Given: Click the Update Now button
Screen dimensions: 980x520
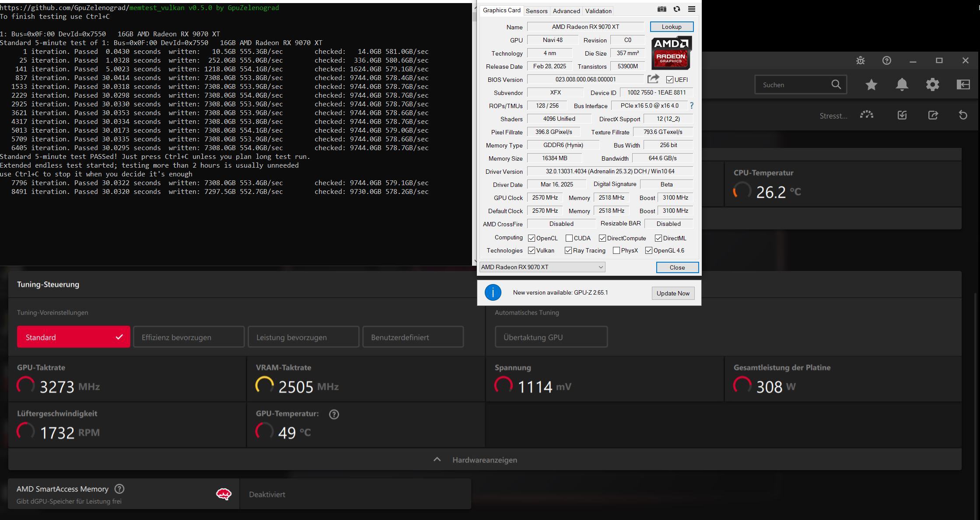Looking at the screenshot, I should coord(673,293).
